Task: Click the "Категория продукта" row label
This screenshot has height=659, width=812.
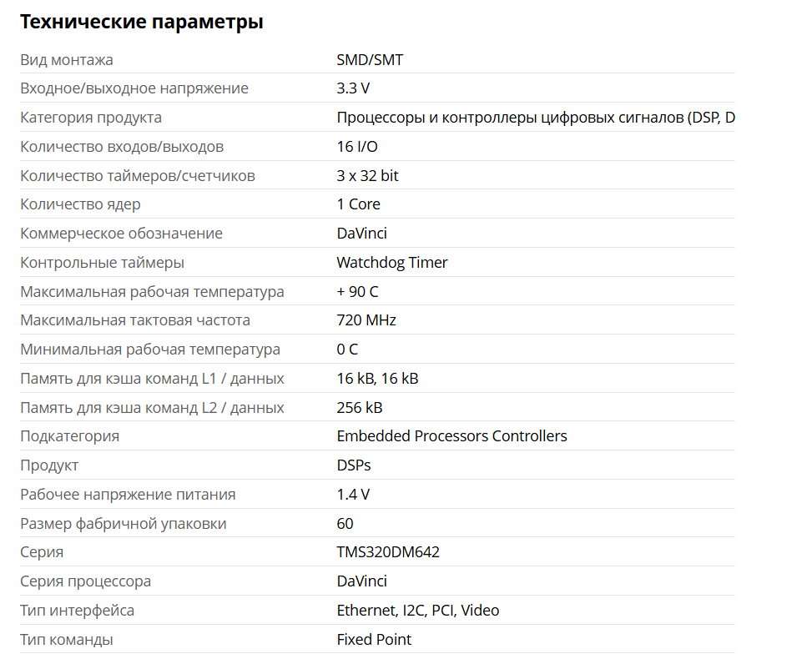Action: point(91,118)
